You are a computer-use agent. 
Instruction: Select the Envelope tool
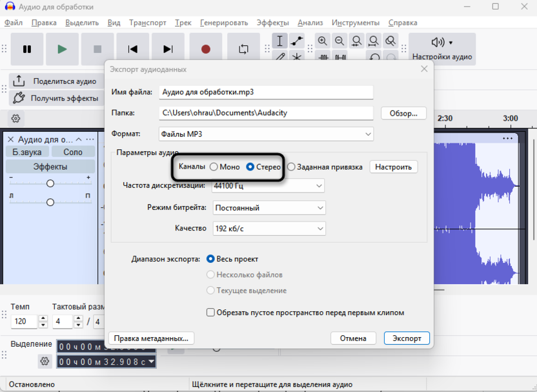click(297, 41)
